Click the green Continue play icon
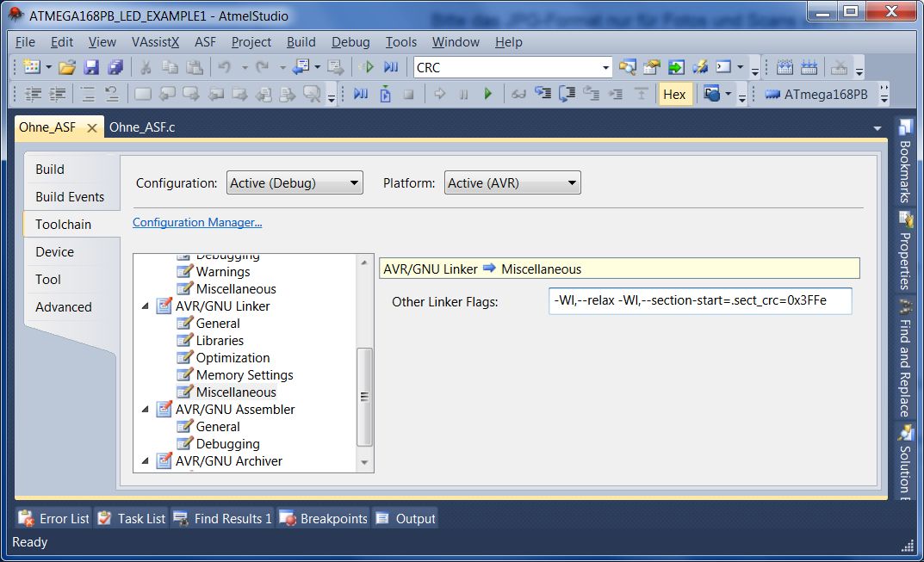Image resolution: width=924 pixels, height=562 pixels. [x=487, y=94]
